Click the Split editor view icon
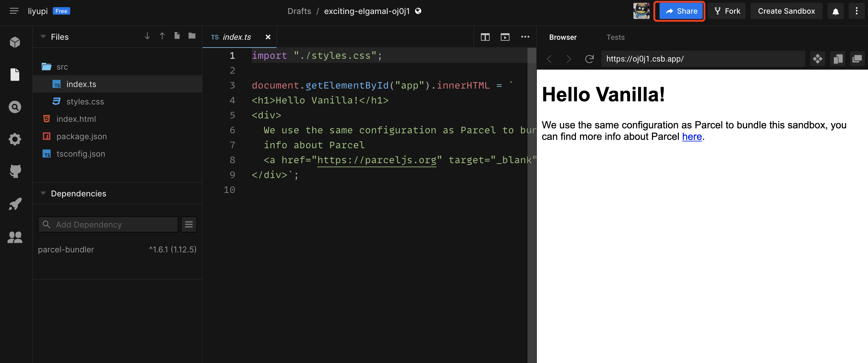 coord(486,37)
